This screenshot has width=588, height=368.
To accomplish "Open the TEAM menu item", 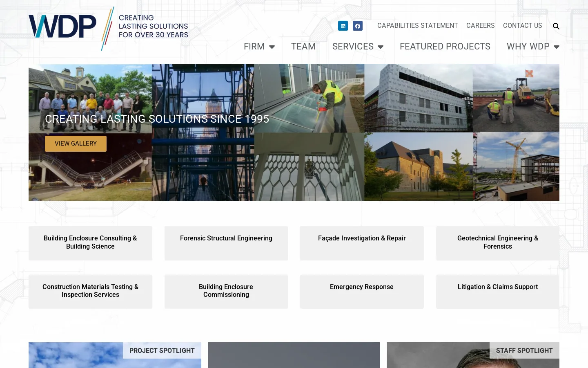I will (303, 47).
